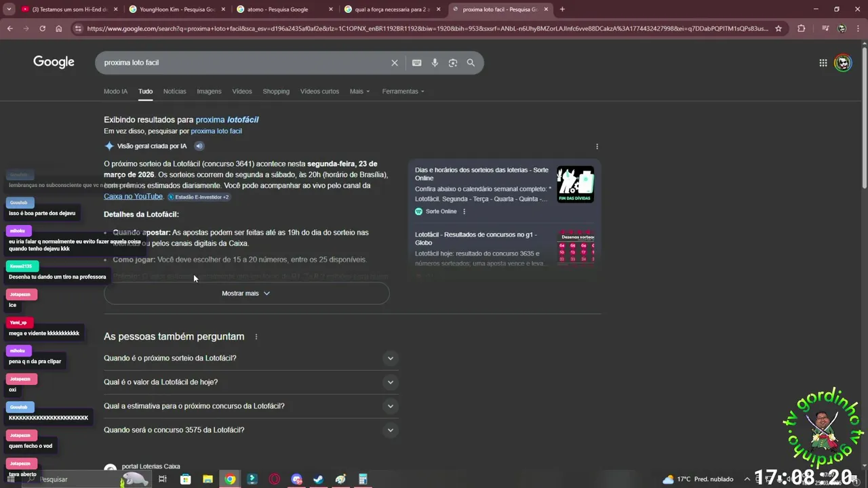Open the tab search dropdown in Chrome
The width and height of the screenshot is (868, 488).
tap(9, 9)
